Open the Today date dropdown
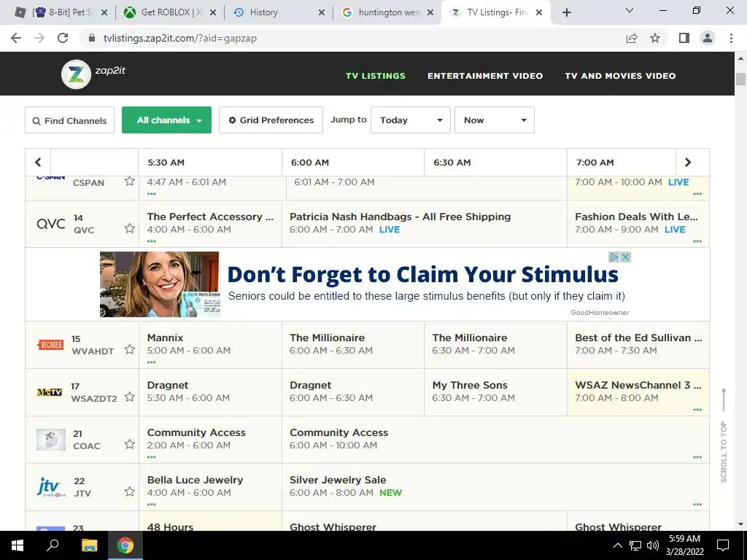This screenshot has width=747, height=560. coord(411,120)
